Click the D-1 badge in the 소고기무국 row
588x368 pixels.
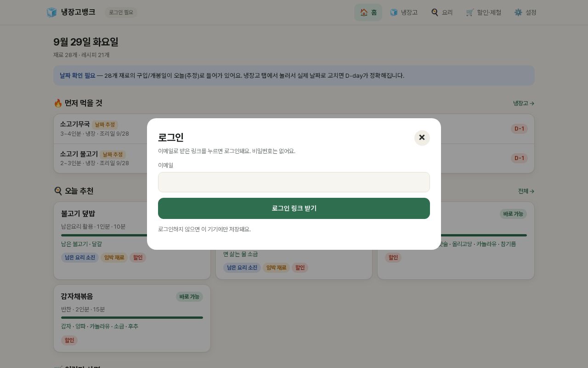tap(519, 129)
